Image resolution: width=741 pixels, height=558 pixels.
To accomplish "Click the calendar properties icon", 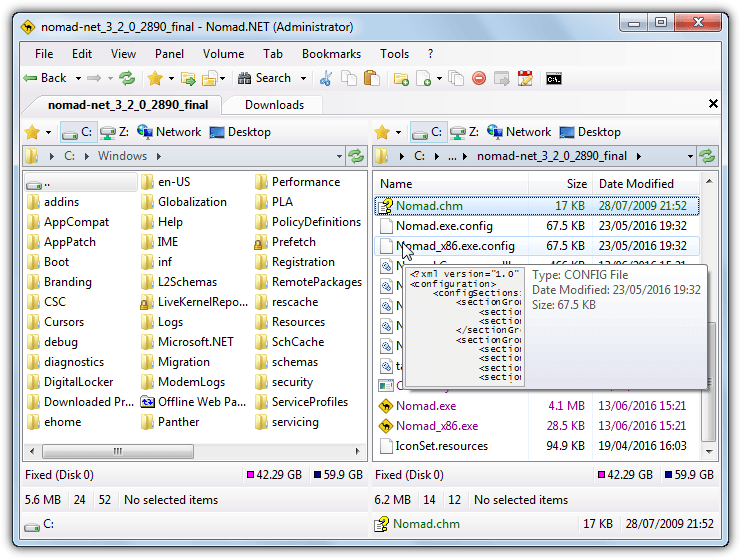I will tap(525, 78).
